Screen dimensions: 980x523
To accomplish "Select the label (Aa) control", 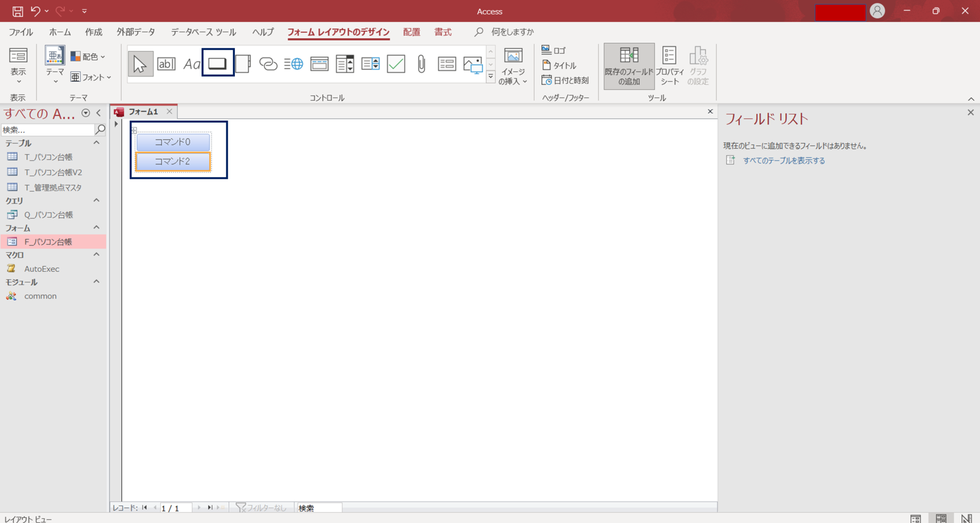I will coord(192,63).
